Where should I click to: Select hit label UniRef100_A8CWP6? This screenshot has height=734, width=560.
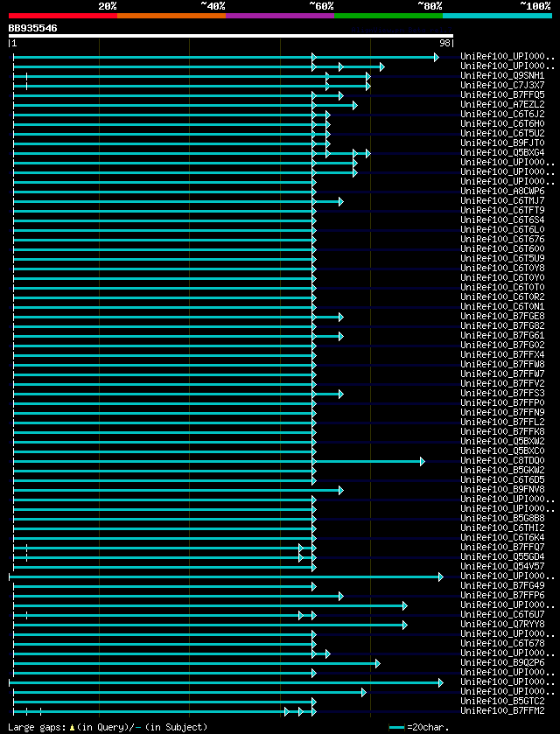502,191
